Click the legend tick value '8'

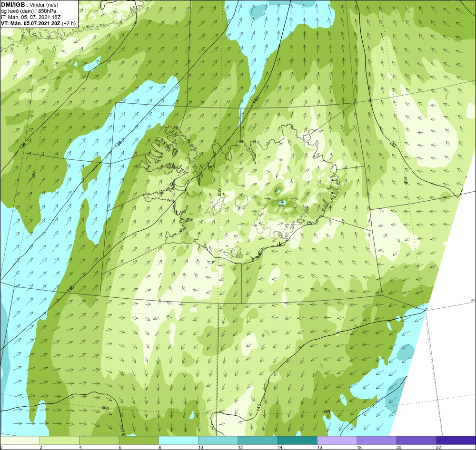pos(159,447)
